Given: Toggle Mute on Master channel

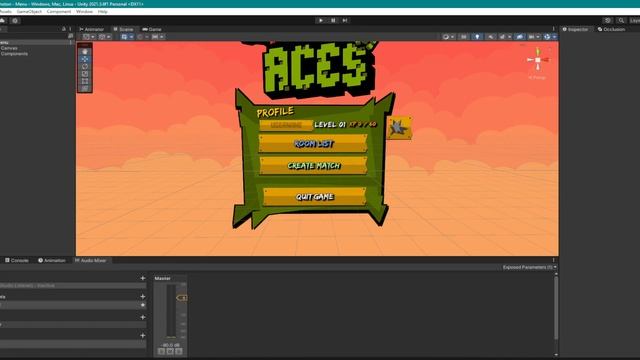Looking at the screenshot, I should (x=170, y=351).
